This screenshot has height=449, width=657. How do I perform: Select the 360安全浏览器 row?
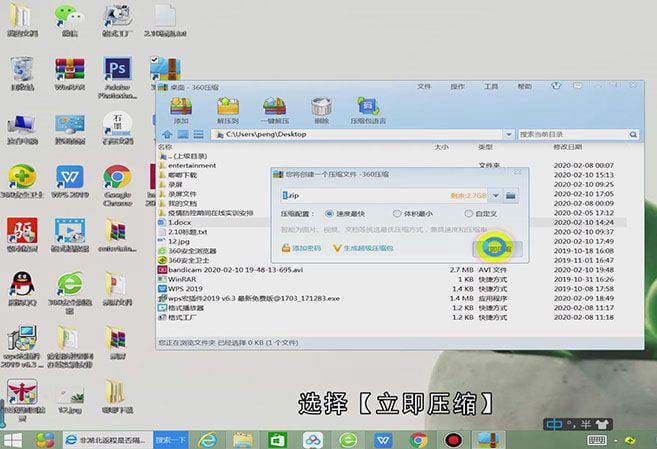click(392, 251)
